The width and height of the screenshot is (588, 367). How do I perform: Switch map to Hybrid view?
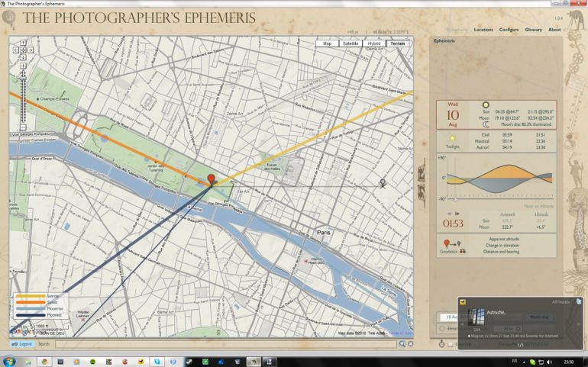coord(374,43)
